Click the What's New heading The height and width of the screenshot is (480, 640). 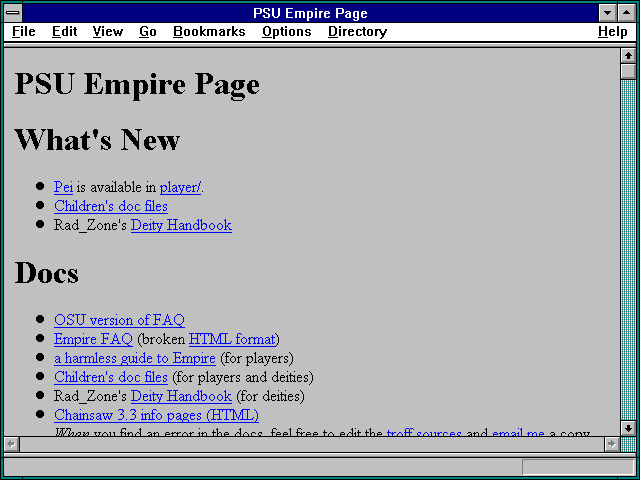click(x=97, y=140)
